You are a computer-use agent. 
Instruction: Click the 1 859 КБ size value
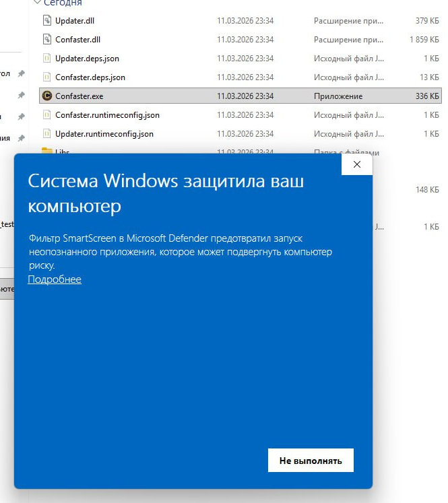click(424, 40)
